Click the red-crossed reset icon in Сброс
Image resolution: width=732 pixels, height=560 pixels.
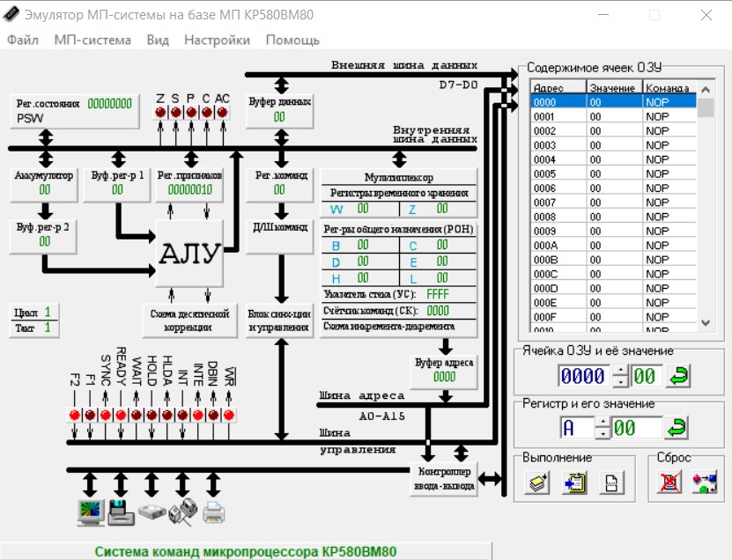pyautogui.click(x=670, y=483)
